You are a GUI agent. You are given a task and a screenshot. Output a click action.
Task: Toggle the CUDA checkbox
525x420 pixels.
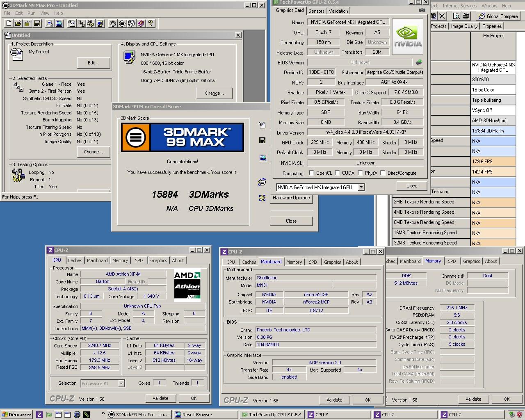coord(337,173)
